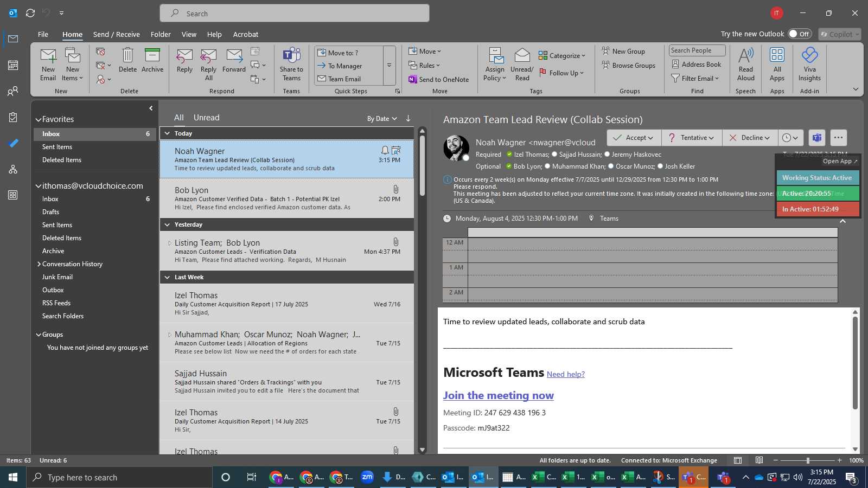The width and height of the screenshot is (868, 488).
Task: Open Assign Policy dropdown
Action: click(495, 65)
